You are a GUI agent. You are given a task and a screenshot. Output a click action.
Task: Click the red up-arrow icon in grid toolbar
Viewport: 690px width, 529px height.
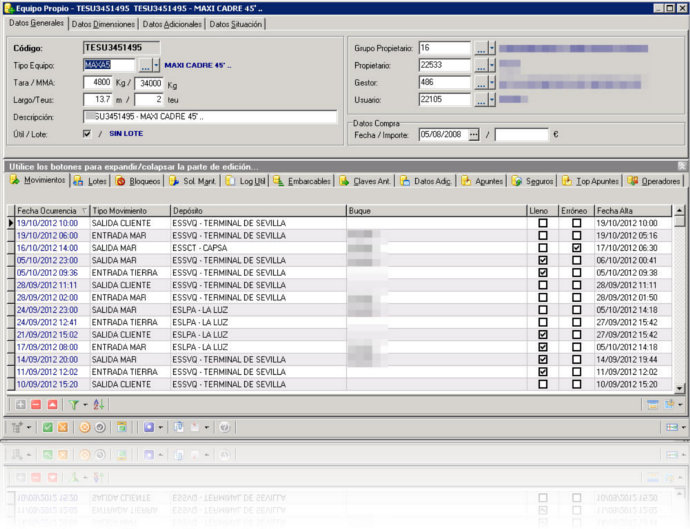52,404
